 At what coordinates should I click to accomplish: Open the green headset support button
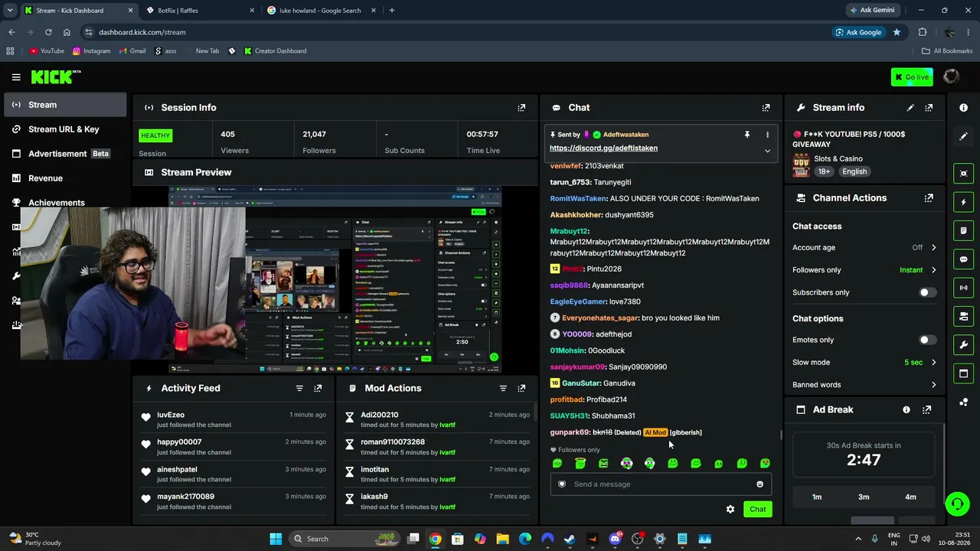[x=956, y=504]
